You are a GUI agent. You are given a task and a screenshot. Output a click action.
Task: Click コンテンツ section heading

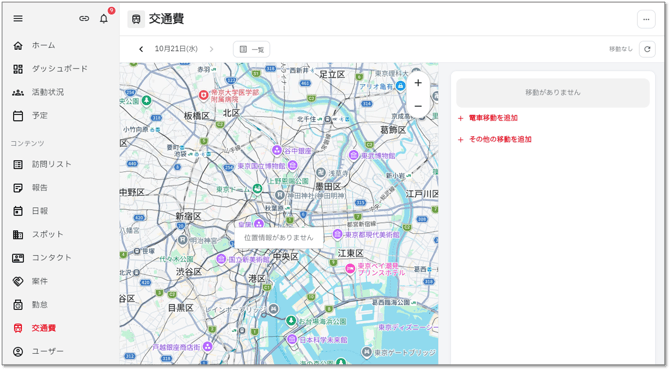point(27,144)
